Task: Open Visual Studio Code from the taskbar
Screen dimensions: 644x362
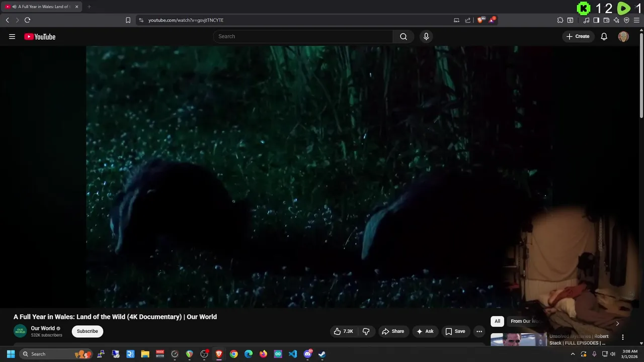Action: (x=293, y=354)
